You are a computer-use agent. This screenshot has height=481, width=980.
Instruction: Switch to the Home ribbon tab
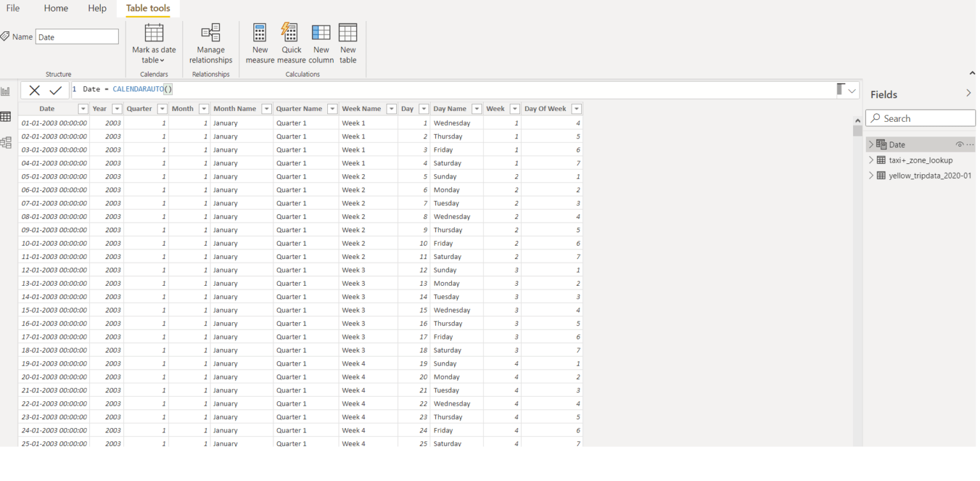pyautogui.click(x=56, y=8)
